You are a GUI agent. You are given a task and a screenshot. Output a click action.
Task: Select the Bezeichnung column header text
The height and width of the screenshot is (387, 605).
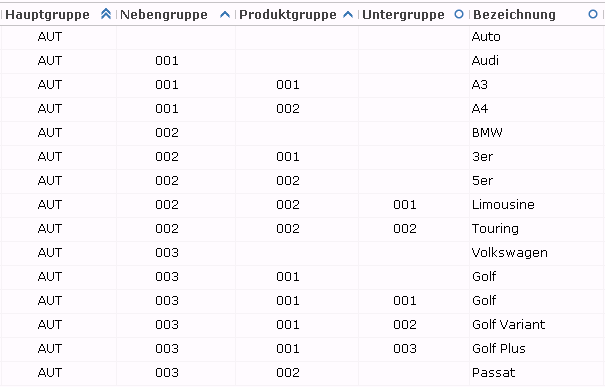tap(514, 15)
